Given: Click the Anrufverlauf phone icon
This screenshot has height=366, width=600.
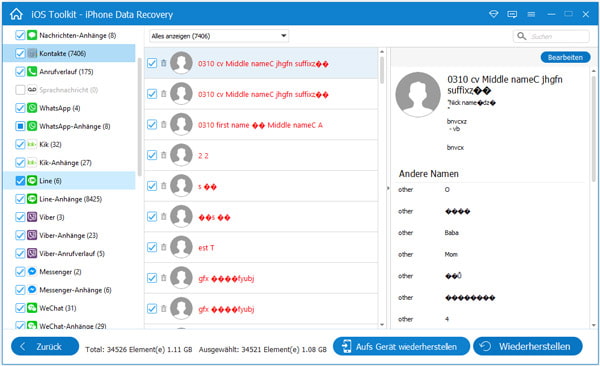Looking at the screenshot, I should (32, 72).
